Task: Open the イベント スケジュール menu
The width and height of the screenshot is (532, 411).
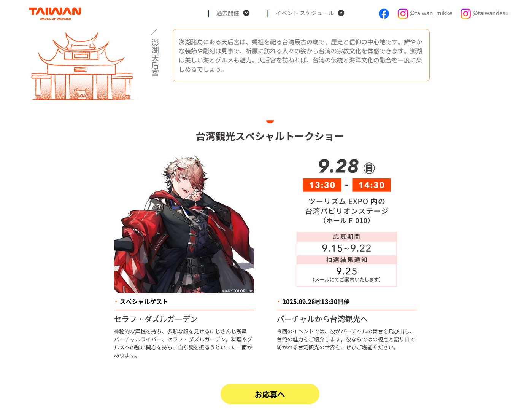Action: (x=305, y=13)
